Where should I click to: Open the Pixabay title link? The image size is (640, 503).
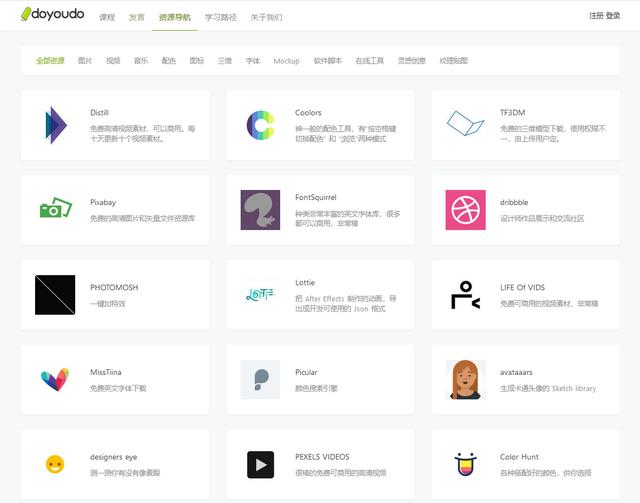(x=103, y=203)
